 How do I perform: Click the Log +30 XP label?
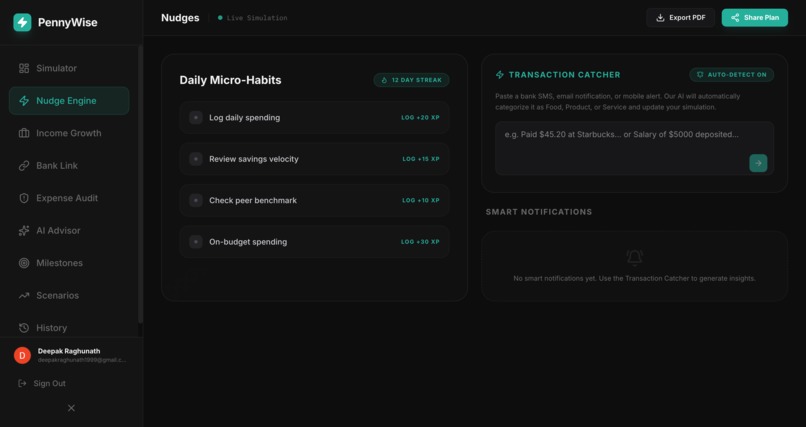[x=420, y=242]
